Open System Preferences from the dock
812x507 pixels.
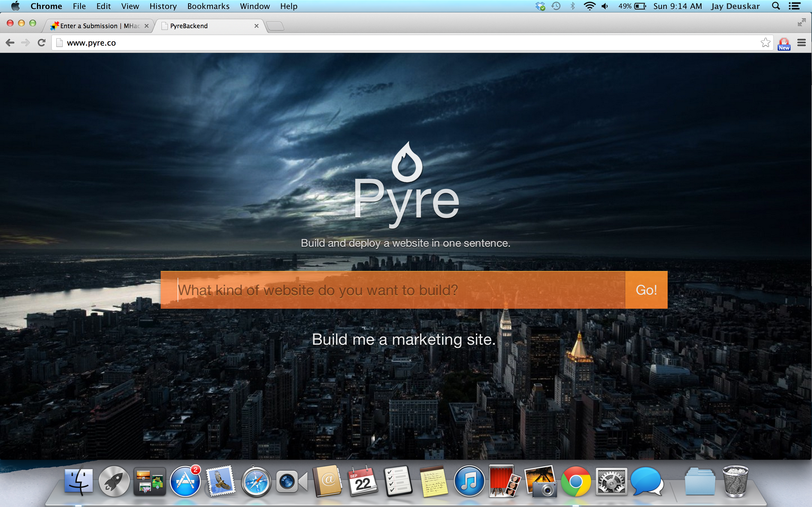tap(611, 482)
